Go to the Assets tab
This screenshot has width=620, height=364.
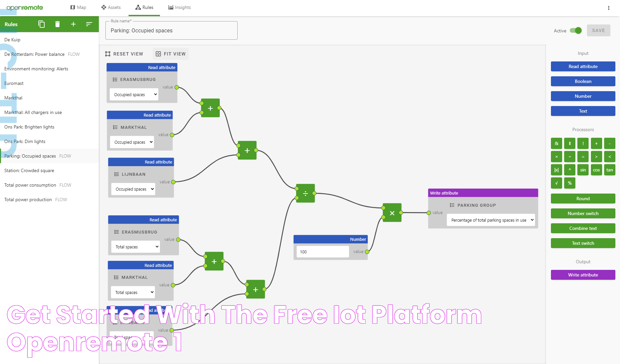111,7
